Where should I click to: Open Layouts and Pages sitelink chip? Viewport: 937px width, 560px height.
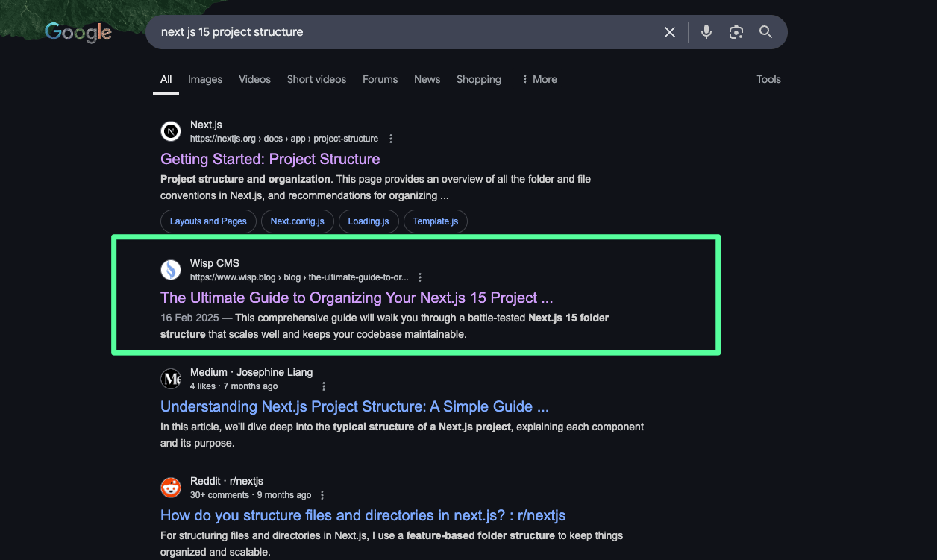(208, 221)
